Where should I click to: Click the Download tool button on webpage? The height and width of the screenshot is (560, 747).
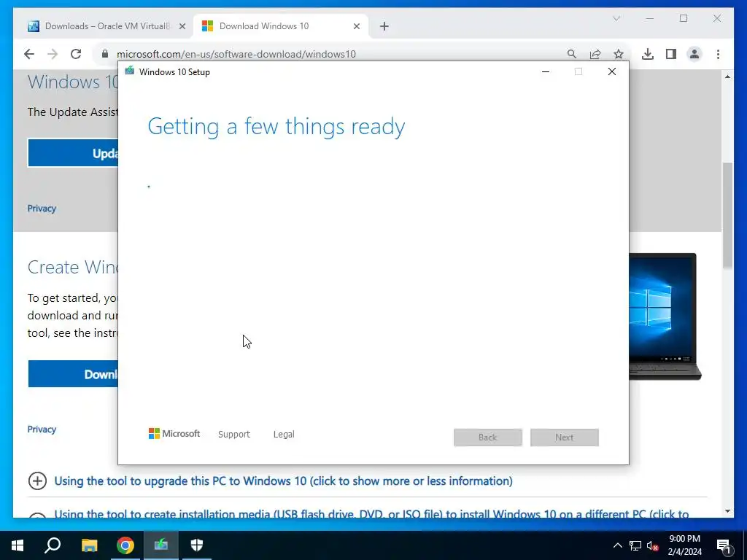click(x=73, y=374)
